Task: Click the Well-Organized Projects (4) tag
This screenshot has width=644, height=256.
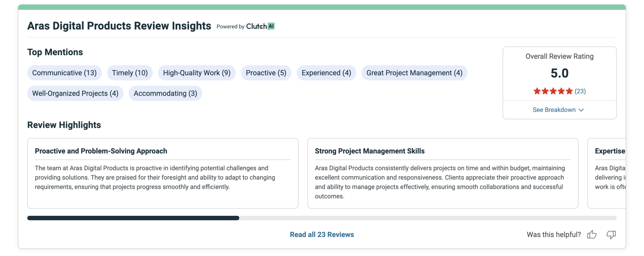Action: (75, 93)
